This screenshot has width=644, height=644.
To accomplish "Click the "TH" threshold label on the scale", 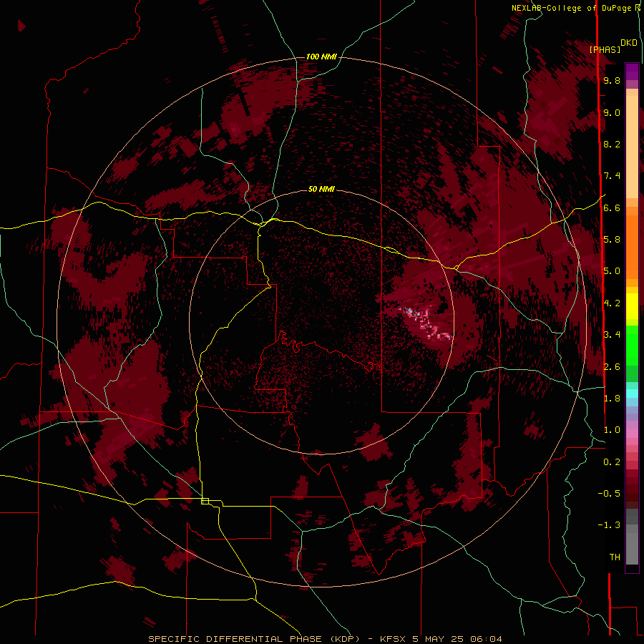I will pos(615,557).
